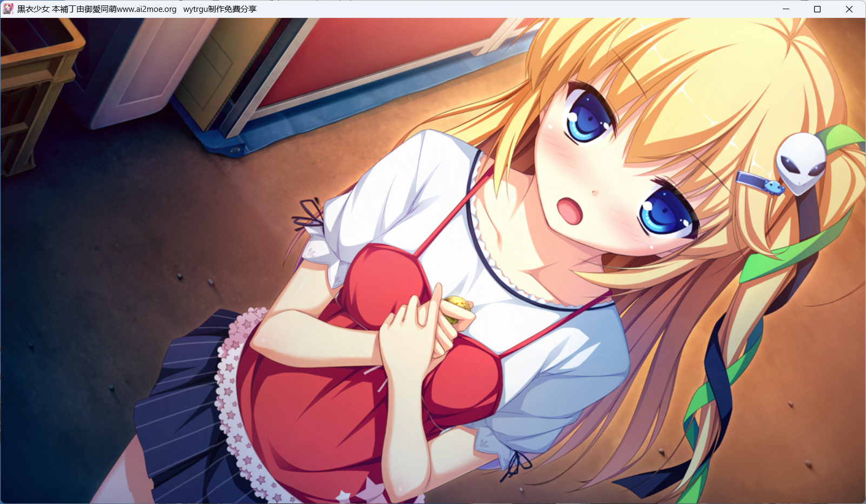Viewport: 866px width, 504px height.
Task: Click the game's app icon in title bar
Action: click(x=8, y=9)
